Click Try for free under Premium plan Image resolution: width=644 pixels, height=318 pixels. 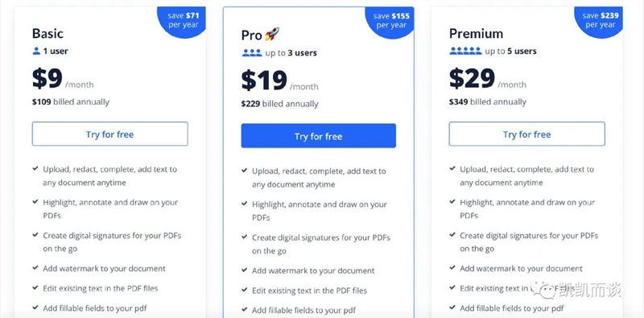click(526, 134)
